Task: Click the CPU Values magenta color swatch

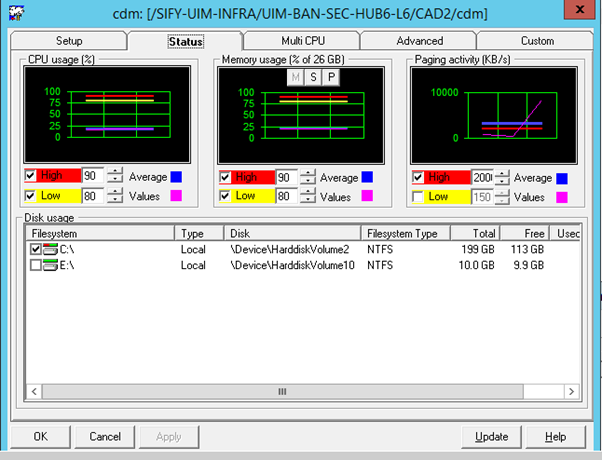Action: 176,196
